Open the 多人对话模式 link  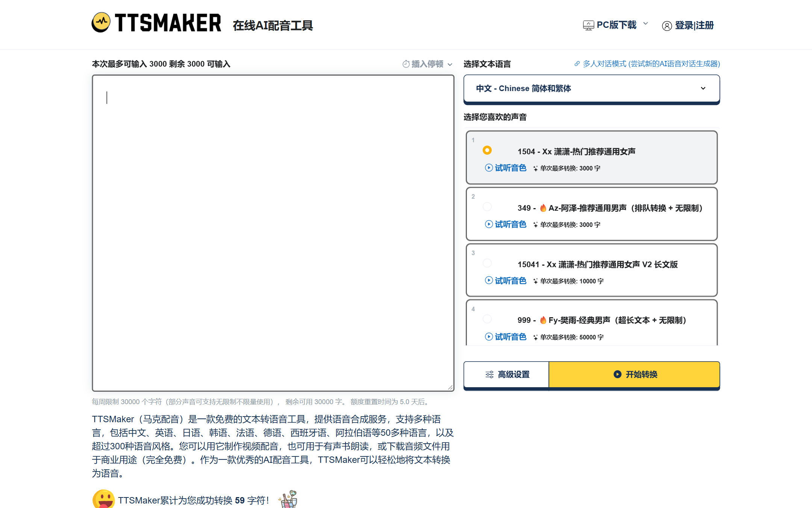click(651, 64)
